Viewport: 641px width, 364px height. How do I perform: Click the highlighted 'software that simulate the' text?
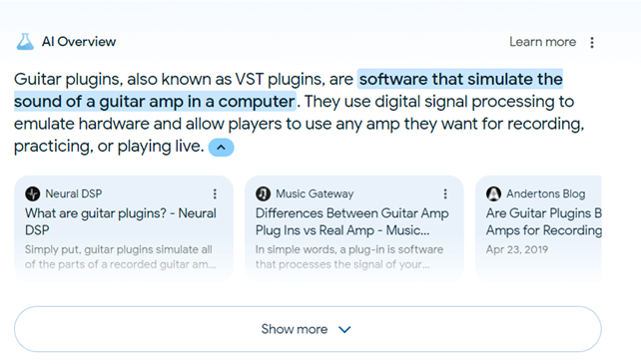pyautogui.click(x=460, y=79)
